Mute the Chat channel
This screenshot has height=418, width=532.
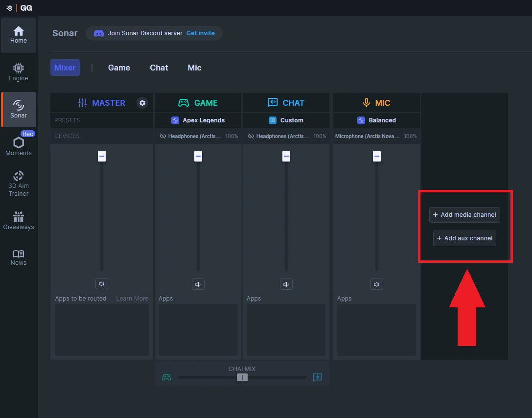(286, 284)
